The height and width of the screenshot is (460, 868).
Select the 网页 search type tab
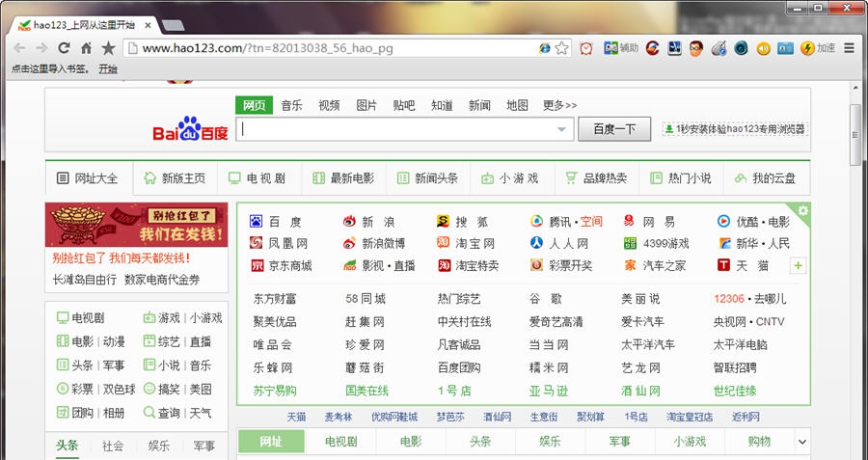click(x=254, y=105)
